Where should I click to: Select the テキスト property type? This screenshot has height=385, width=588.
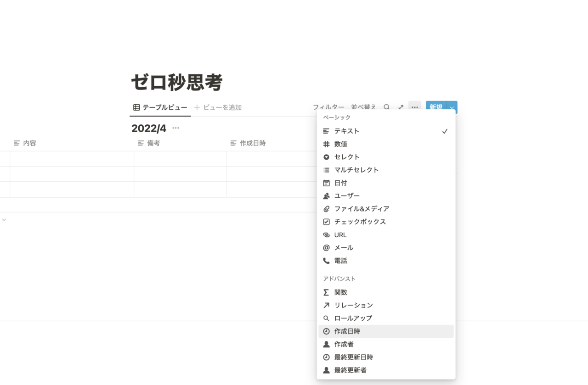pyautogui.click(x=386, y=131)
